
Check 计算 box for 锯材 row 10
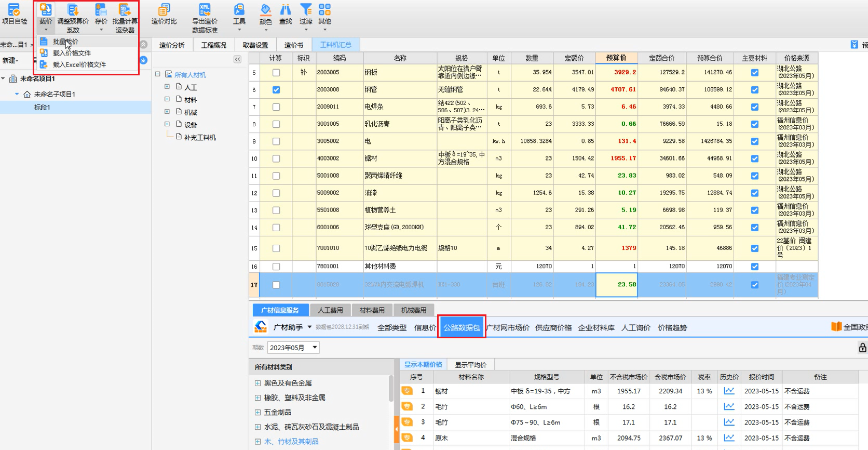point(276,158)
